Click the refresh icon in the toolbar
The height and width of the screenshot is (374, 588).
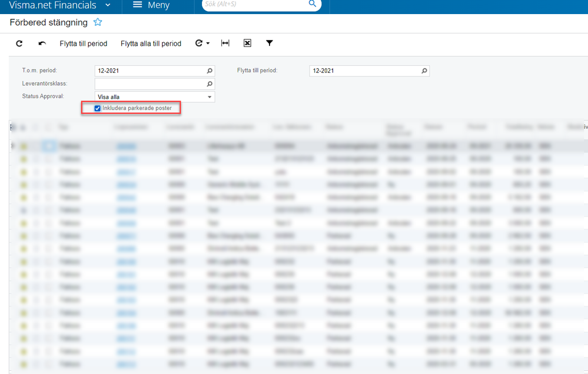click(19, 44)
